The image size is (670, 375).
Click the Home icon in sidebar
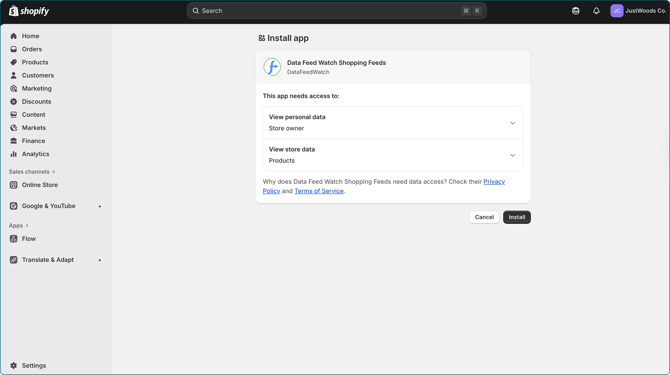(x=14, y=36)
